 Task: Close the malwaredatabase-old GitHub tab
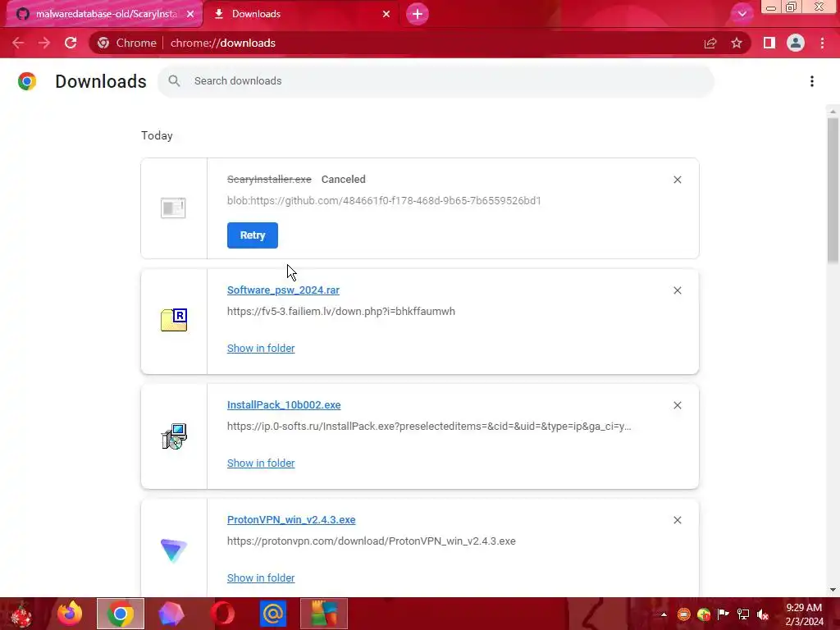click(190, 14)
